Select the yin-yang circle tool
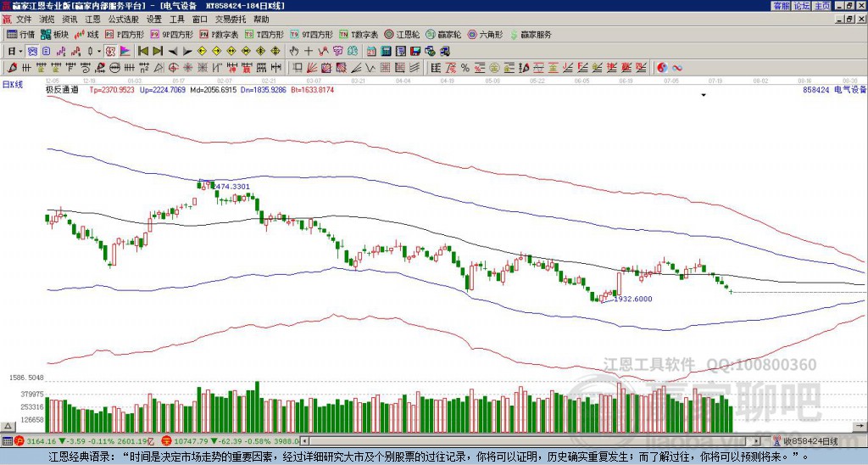The height and width of the screenshot is (465, 868). (x=662, y=68)
